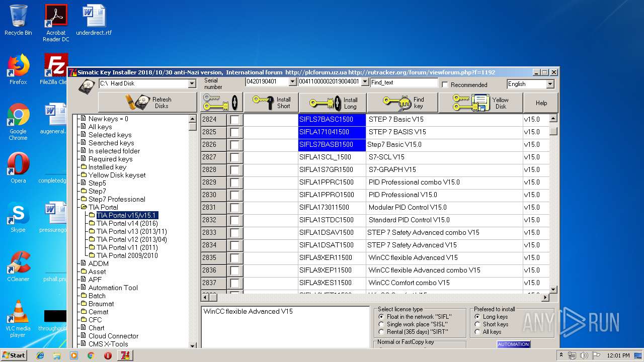
Task: Open the VLC media player desktop shortcut
Action: (18, 319)
